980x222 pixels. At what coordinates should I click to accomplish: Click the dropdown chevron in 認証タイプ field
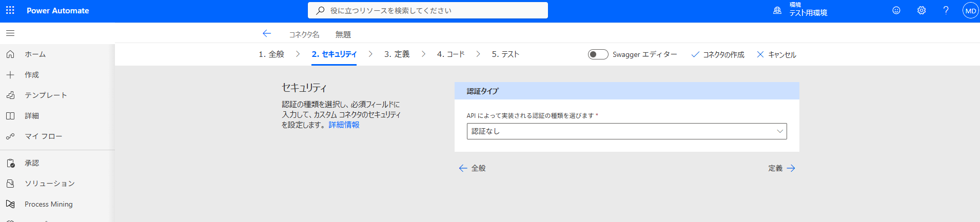[780, 131]
